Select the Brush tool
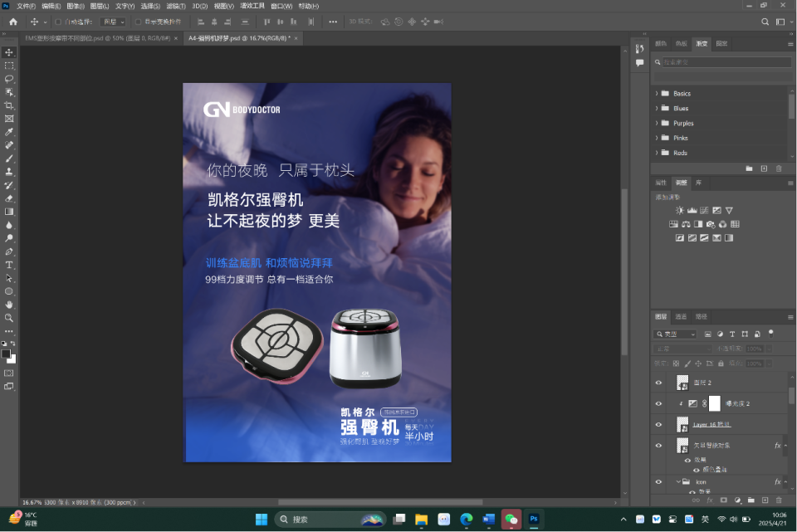 [x=9, y=159]
